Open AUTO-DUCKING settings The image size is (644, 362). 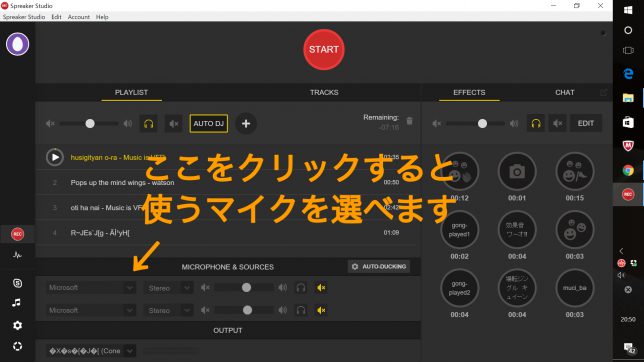[x=379, y=266]
